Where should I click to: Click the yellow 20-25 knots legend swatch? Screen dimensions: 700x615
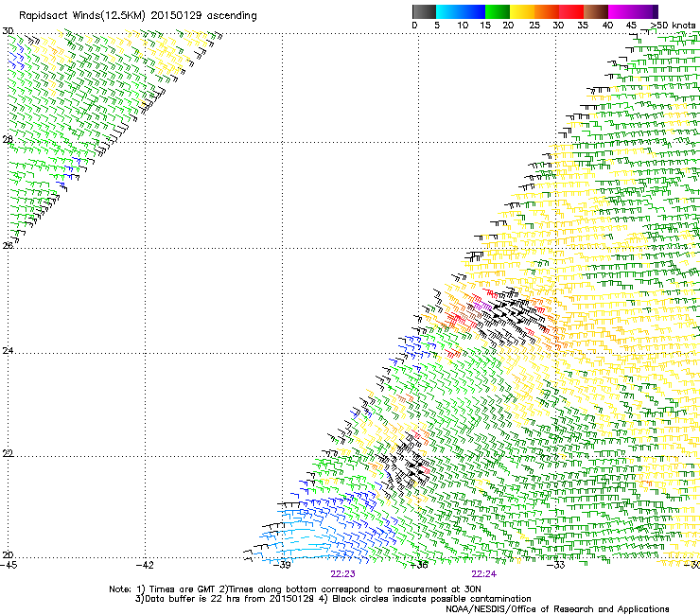click(522, 11)
